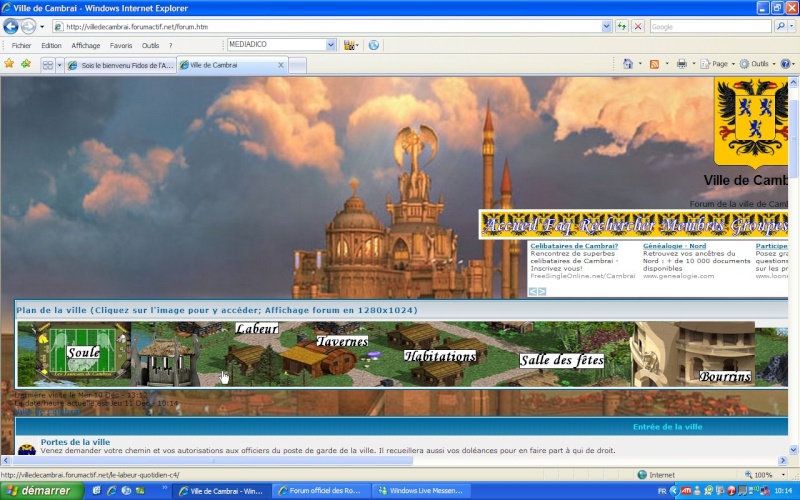The width and height of the screenshot is (800, 500).
Task: Click the horizontal scrollbar right arrow
Action: coord(783,460)
